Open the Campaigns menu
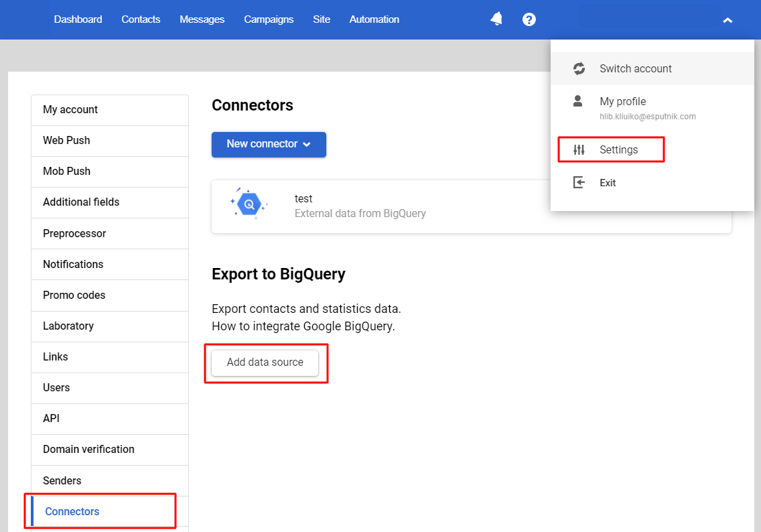Viewport: 761px width, 532px height. click(269, 19)
